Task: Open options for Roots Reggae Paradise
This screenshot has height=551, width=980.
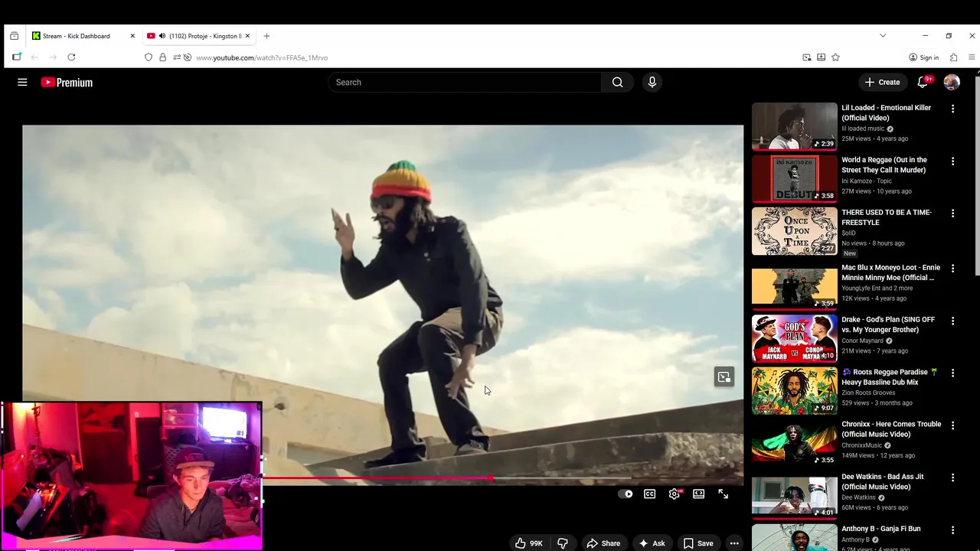Action: (x=952, y=373)
